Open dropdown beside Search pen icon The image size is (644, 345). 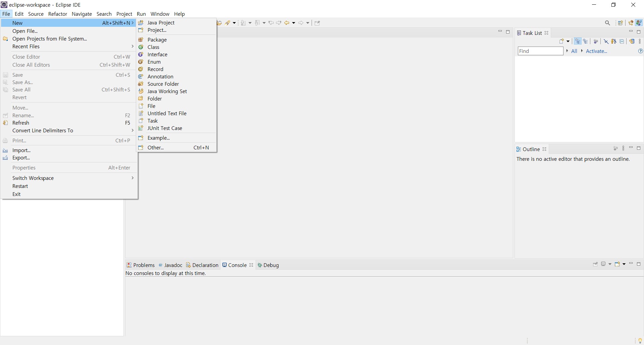tap(234, 23)
